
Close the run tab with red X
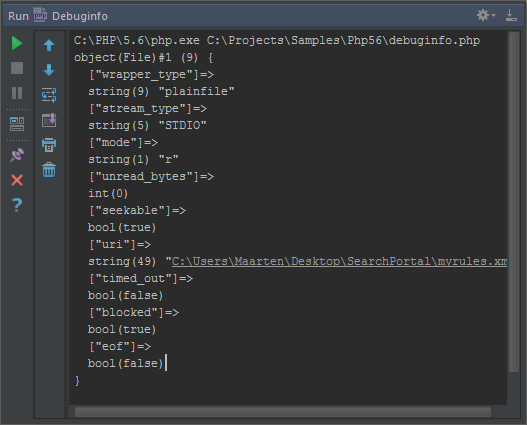tap(17, 180)
